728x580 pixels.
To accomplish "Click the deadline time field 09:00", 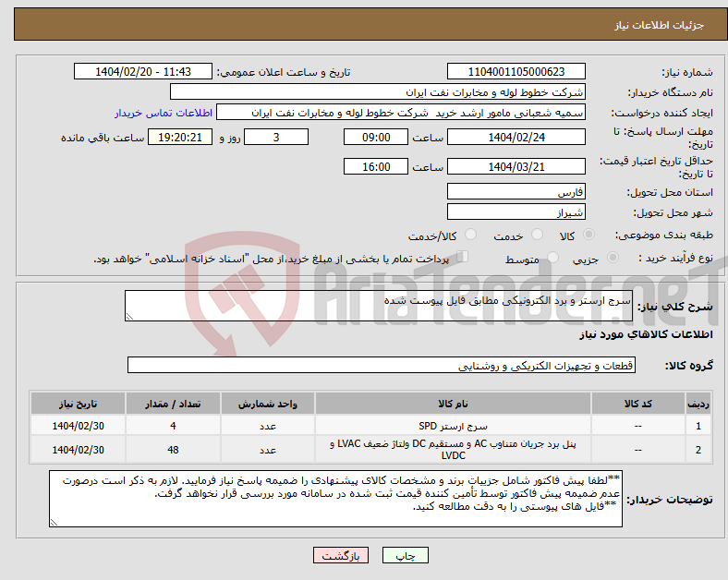I will 376,138.
